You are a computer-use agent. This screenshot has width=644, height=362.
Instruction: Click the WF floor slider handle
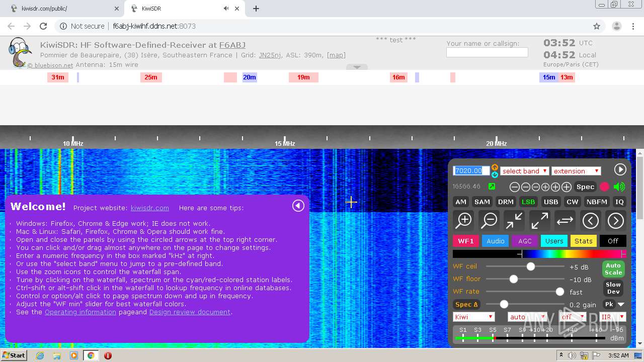tap(514, 279)
